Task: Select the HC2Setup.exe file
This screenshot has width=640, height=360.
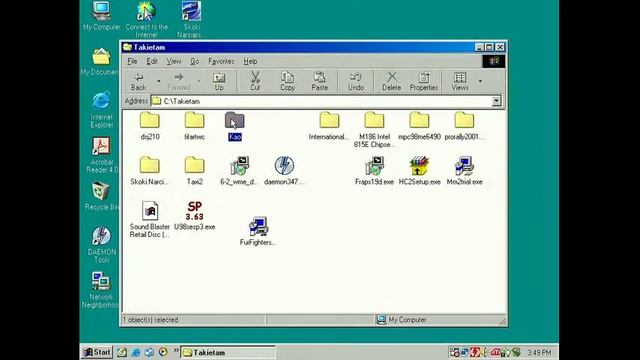Action: pos(419,171)
